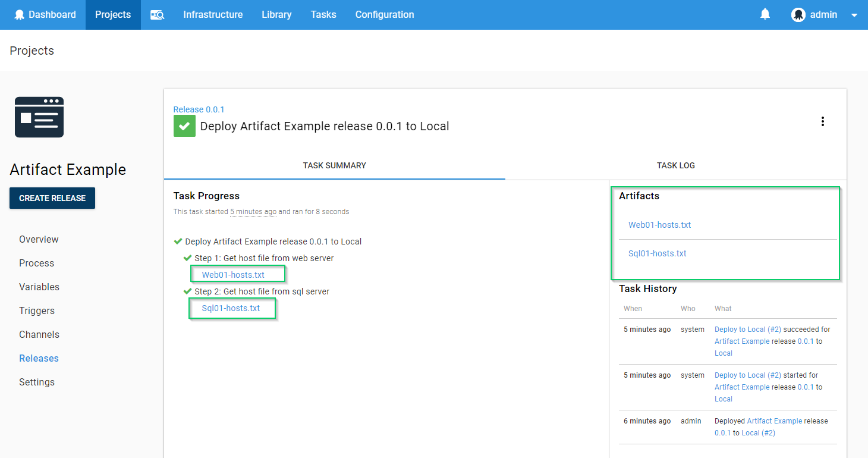Switch to the Task Log tab
This screenshot has width=868, height=458.
(x=675, y=165)
